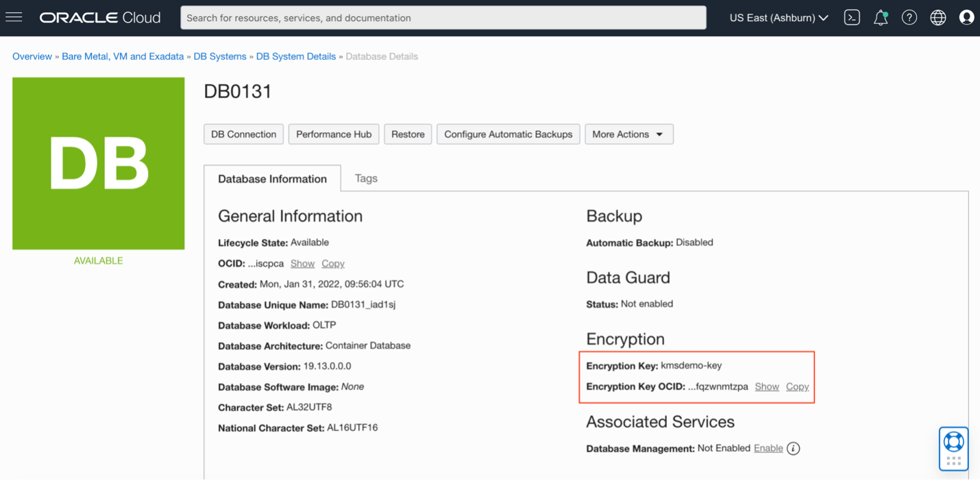Launch Cloud Shell from the header icon
980x481 pixels.
pyautogui.click(x=852, y=18)
